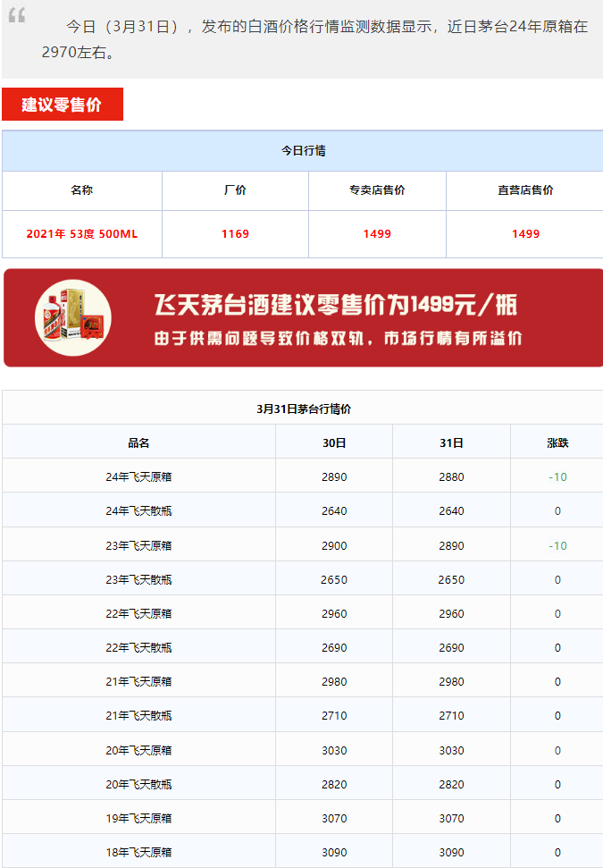Click the 20年飞天散瓶 row name

pos(138,784)
